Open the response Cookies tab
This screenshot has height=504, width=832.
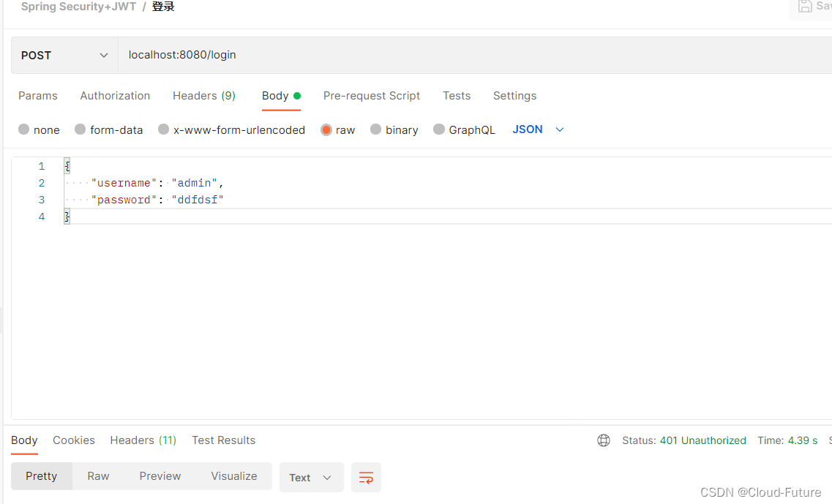[x=74, y=440]
